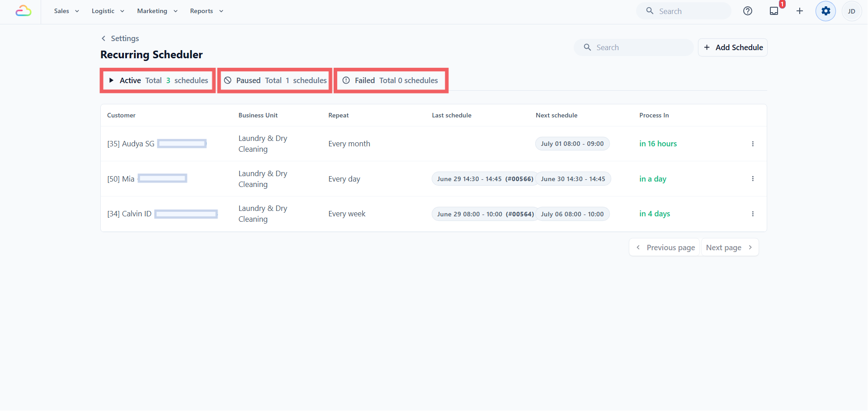The width and height of the screenshot is (868, 411).
Task: Go back to Settings
Action: 120,38
